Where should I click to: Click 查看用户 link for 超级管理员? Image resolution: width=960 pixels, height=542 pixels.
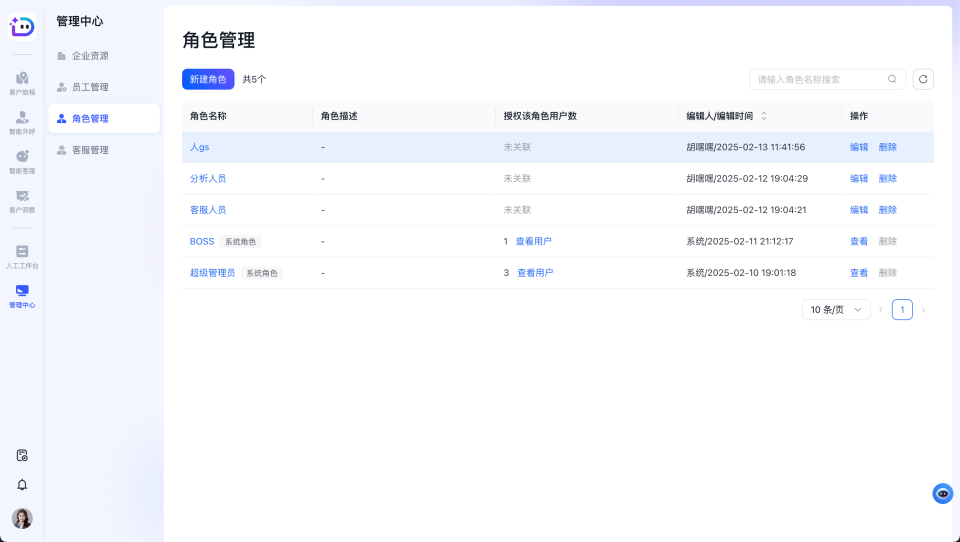pyautogui.click(x=535, y=273)
